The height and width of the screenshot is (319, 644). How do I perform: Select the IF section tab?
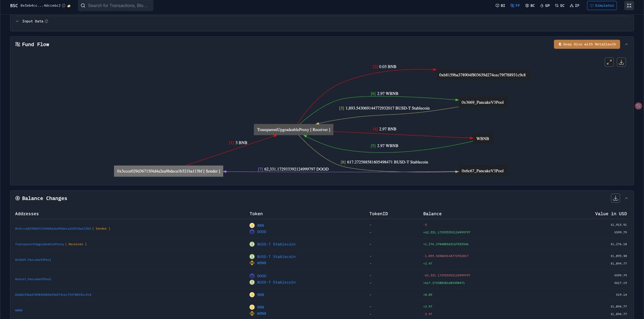574,5
